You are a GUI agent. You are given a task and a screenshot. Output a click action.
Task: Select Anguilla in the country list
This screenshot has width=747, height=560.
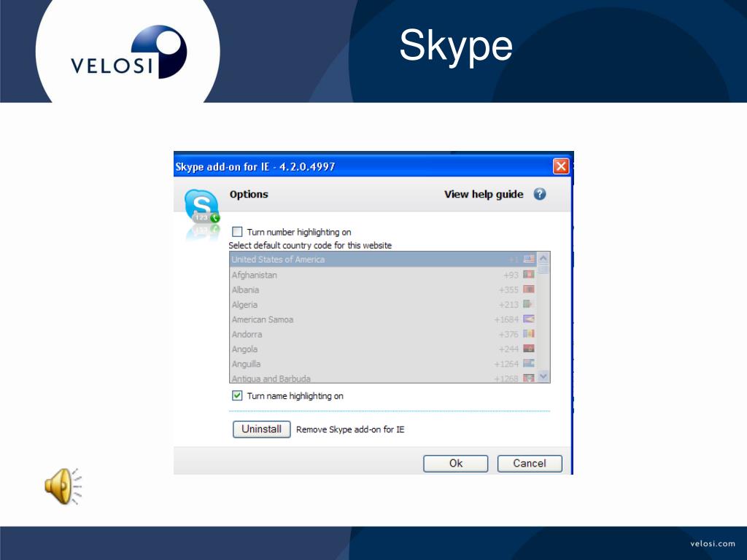pos(384,363)
